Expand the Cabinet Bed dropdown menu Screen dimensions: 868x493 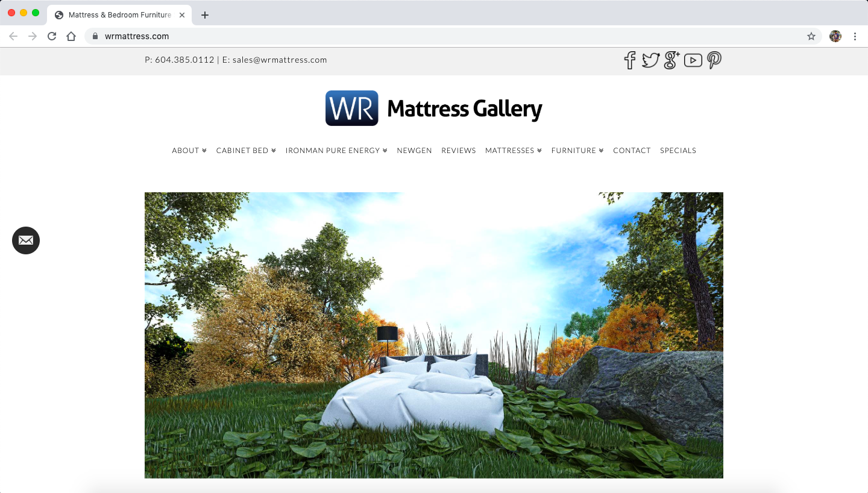pos(246,151)
